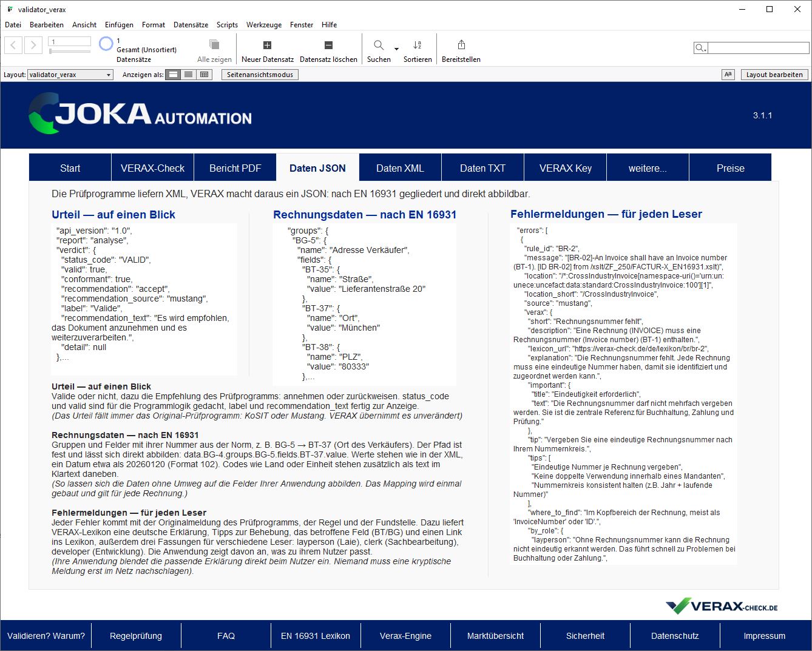
Task: Open the Marktübersicht footer button
Action: point(495,636)
